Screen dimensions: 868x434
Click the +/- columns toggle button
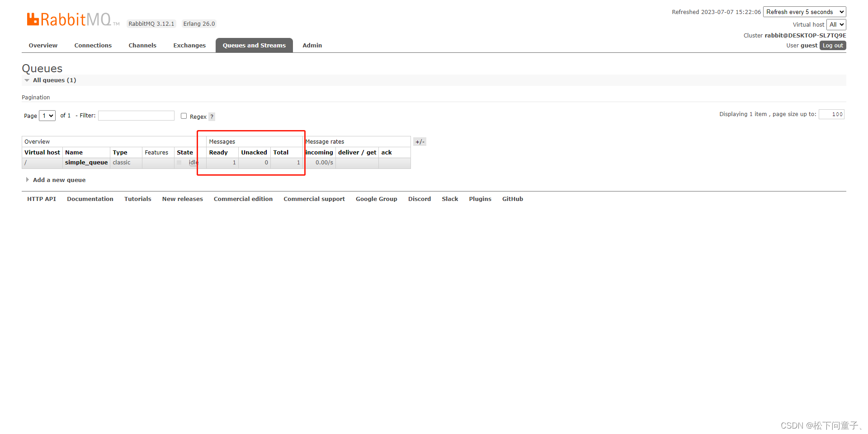coord(420,142)
